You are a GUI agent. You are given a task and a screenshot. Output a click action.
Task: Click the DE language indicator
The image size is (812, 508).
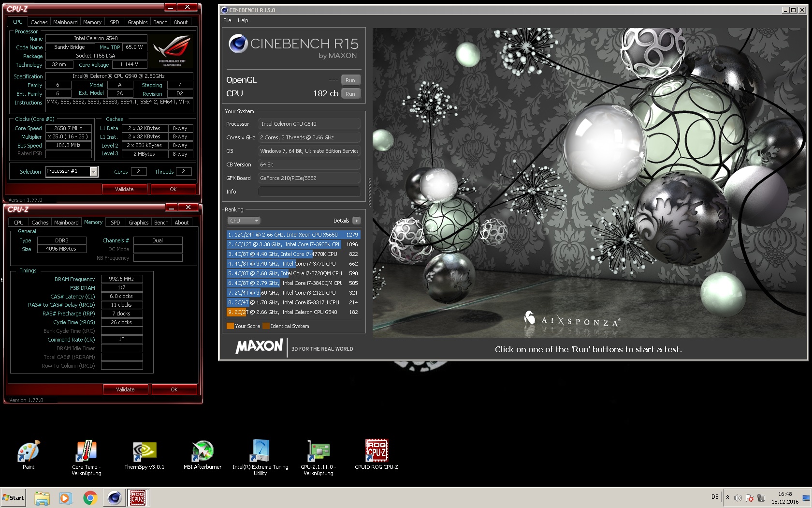click(715, 497)
